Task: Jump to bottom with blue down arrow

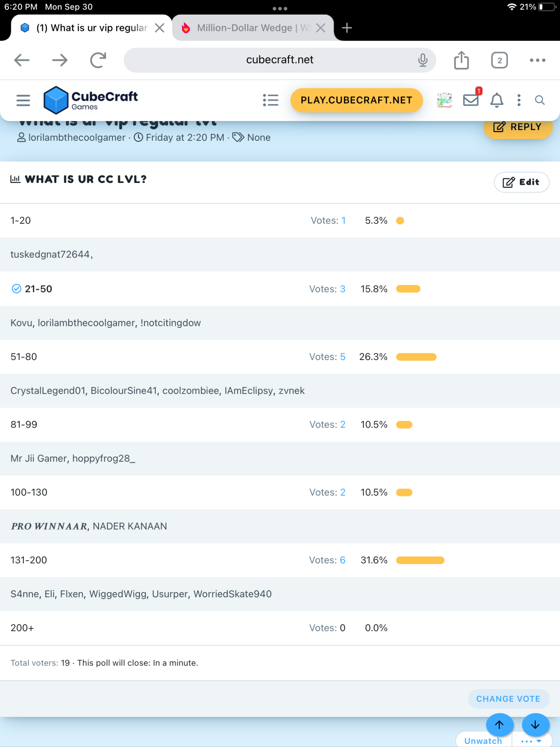Action: [535, 725]
